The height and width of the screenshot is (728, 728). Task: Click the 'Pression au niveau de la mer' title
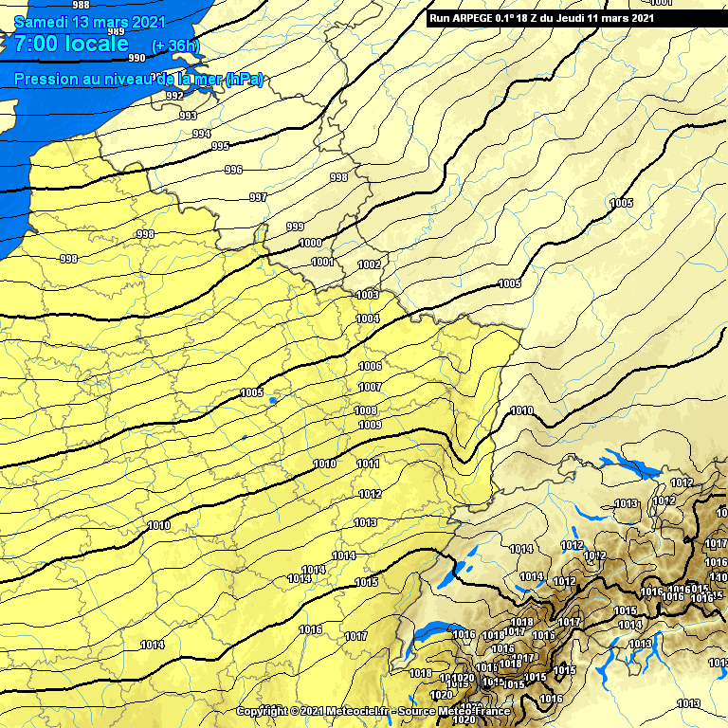pyautogui.click(x=138, y=80)
